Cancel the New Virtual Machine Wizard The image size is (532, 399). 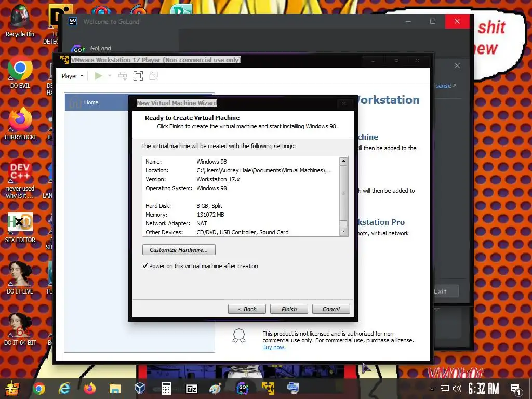331,309
